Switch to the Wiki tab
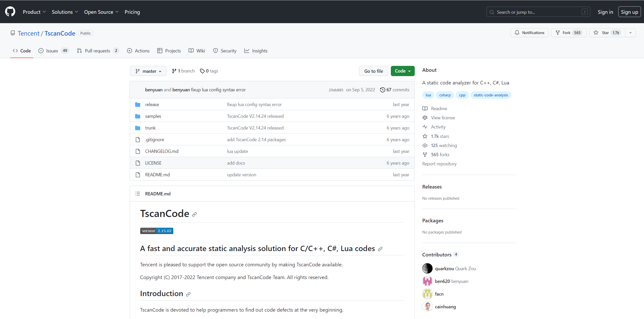 point(197,51)
